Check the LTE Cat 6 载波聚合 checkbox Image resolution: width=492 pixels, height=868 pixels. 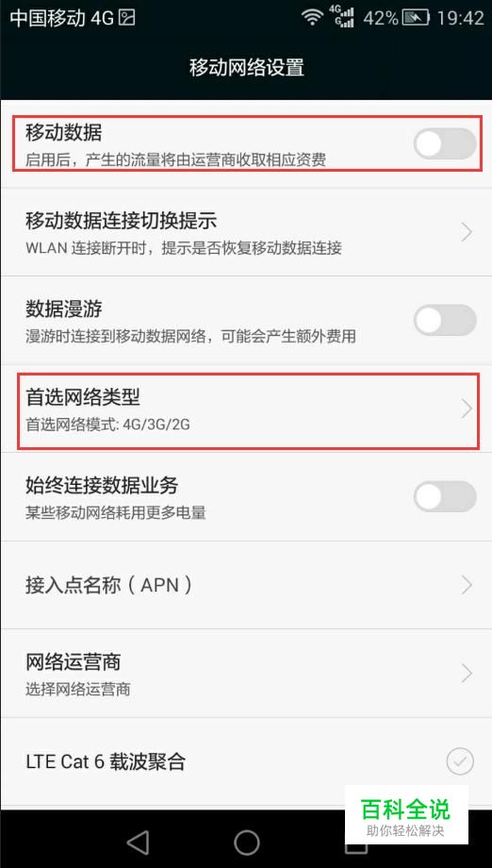point(460,761)
